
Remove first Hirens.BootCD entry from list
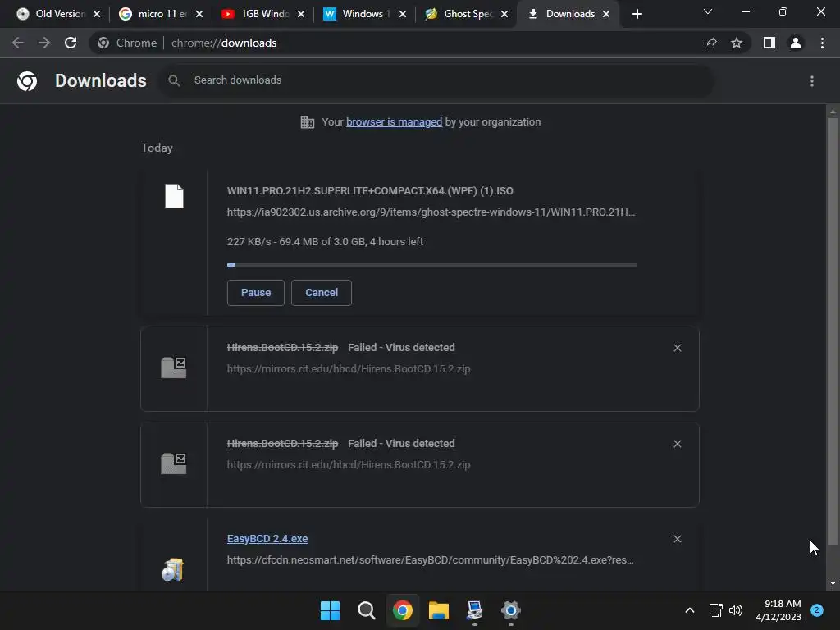pos(677,348)
